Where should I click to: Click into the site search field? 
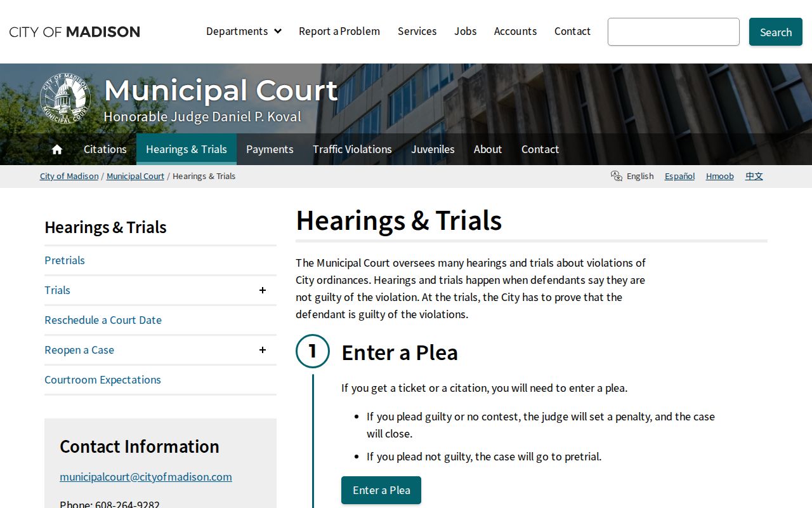point(674,32)
